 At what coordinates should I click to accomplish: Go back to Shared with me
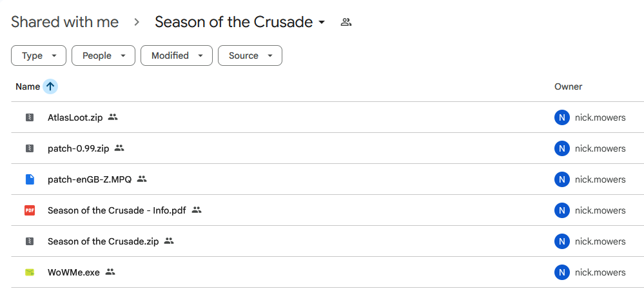[64, 22]
